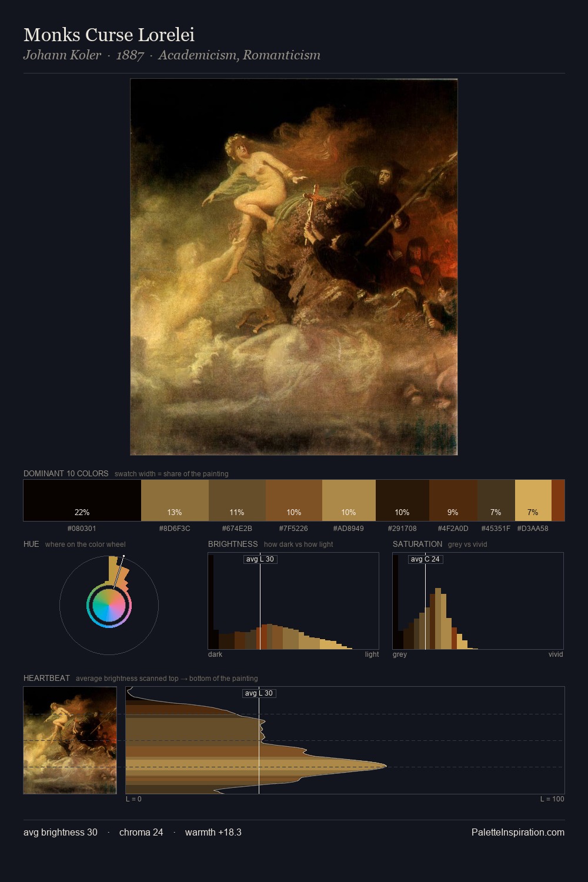
Task: Click the Academicism, Romanticism style text
Action: 239,55
